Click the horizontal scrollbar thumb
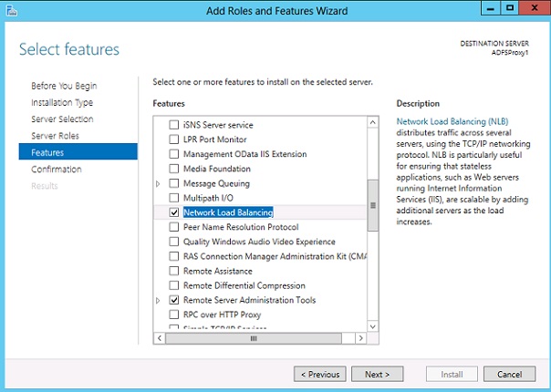551x392 pixels. tap(254, 338)
